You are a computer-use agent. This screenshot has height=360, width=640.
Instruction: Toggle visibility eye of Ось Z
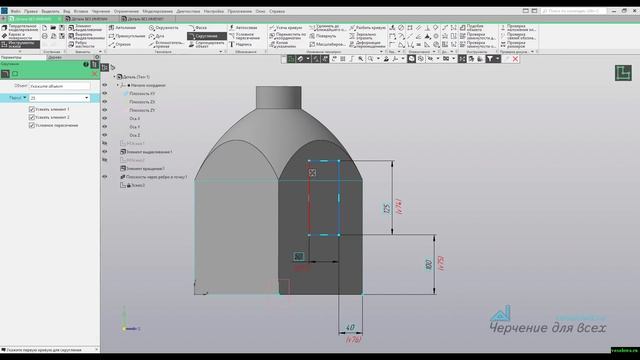105,135
